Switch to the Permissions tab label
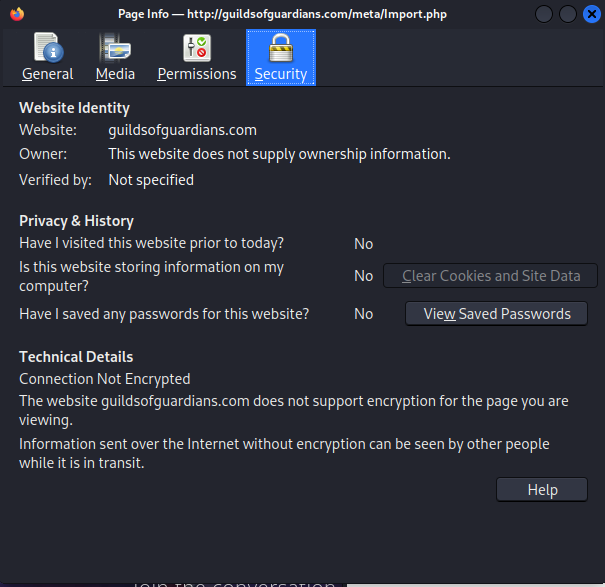The image size is (605, 587). (x=196, y=74)
